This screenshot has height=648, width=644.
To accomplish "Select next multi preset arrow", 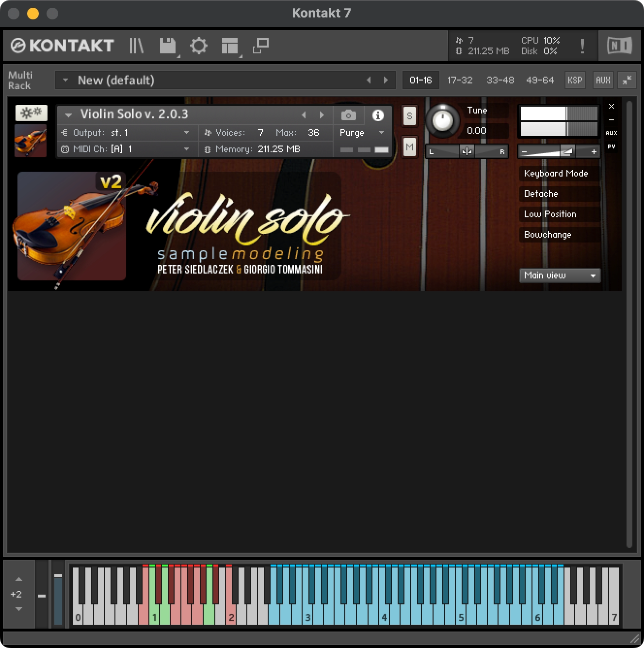I will click(x=386, y=80).
